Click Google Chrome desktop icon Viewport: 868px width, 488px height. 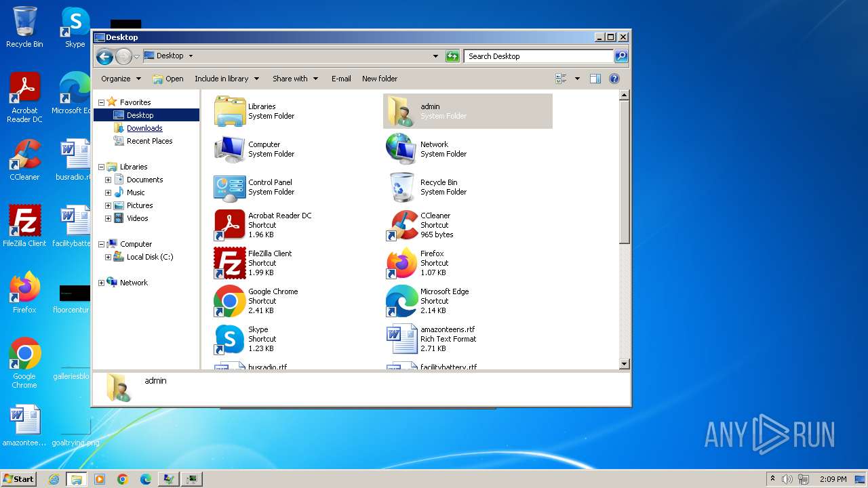tap(24, 354)
